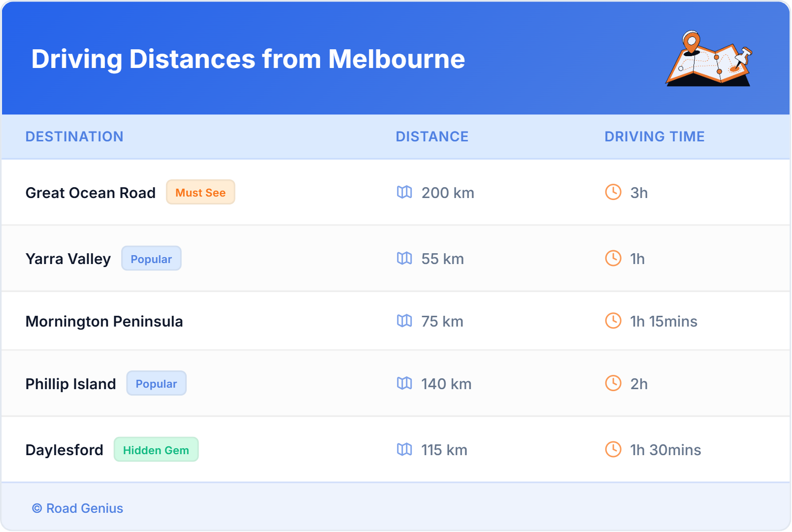Open the Road Genius copyright link
The height and width of the screenshot is (532, 792).
(78, 508)
